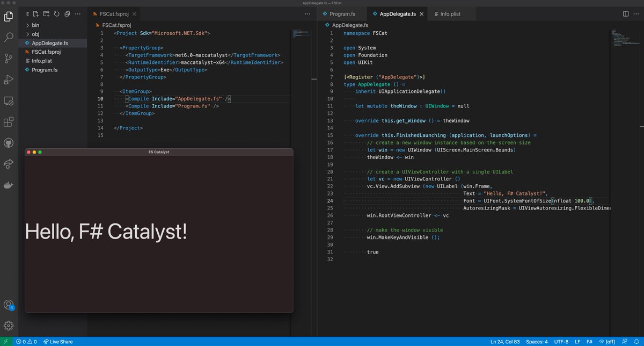This screenshot has height=346, width=644.
Task: Click the Refresh Explorer icon
Action: tap(56, 13)
